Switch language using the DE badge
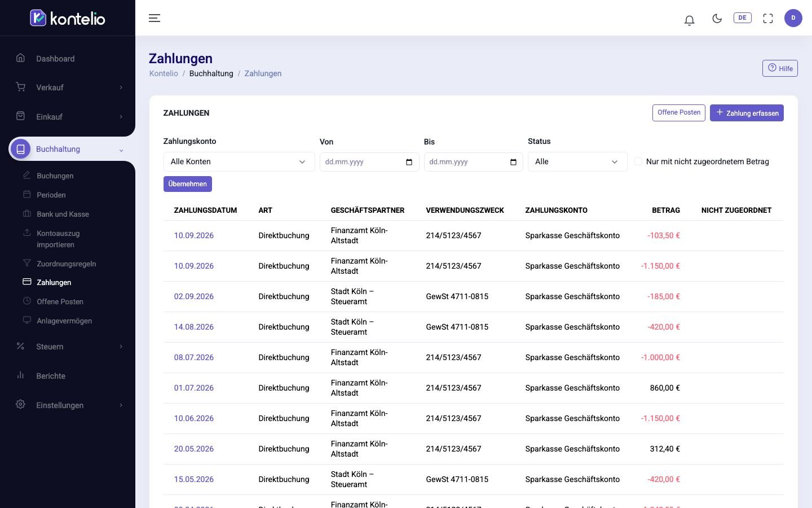 [x=742, y=18]
